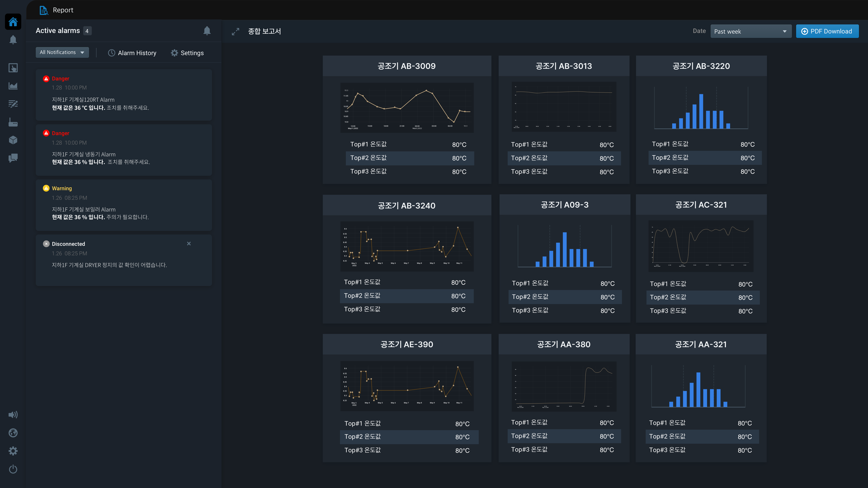Open the A09-3 bar chart thumbnail
The width and height of the screenshot is (868, 488).
[x=565, y=246]
